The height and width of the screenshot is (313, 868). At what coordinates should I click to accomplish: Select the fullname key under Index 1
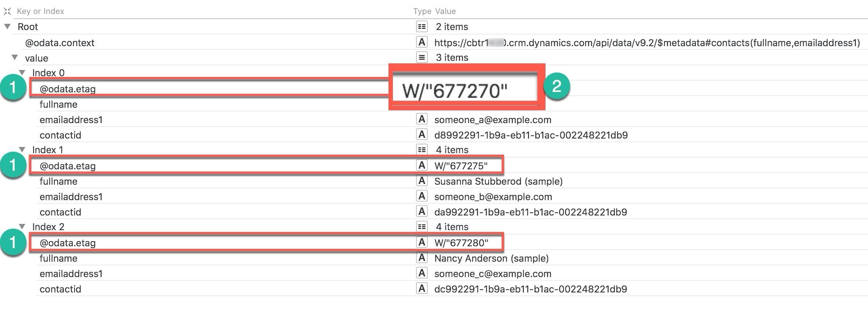58,181
